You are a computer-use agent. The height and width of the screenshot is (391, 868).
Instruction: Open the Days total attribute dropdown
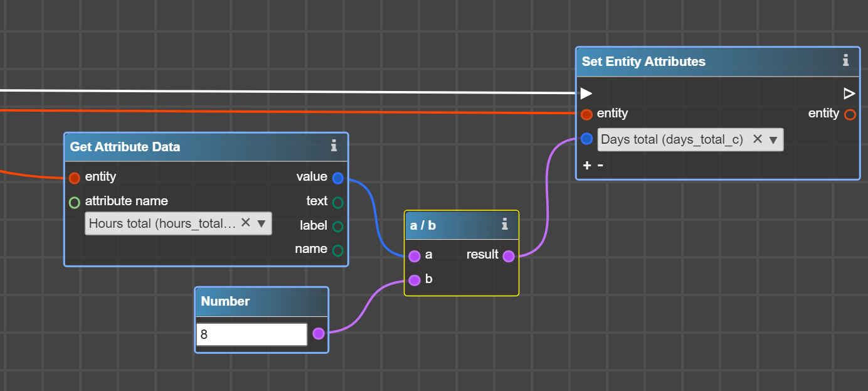coord(773,140)
